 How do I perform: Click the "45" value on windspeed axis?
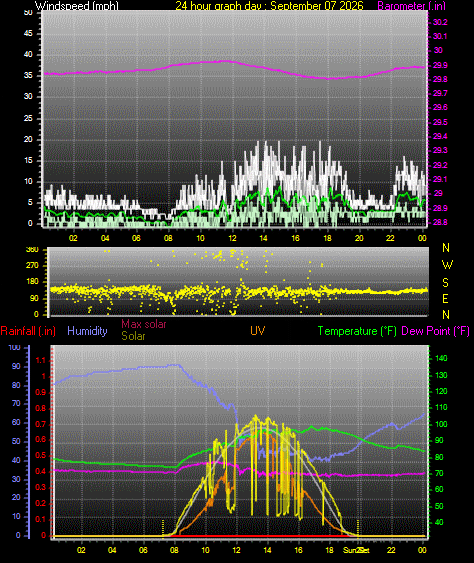(x=28, y=33)
